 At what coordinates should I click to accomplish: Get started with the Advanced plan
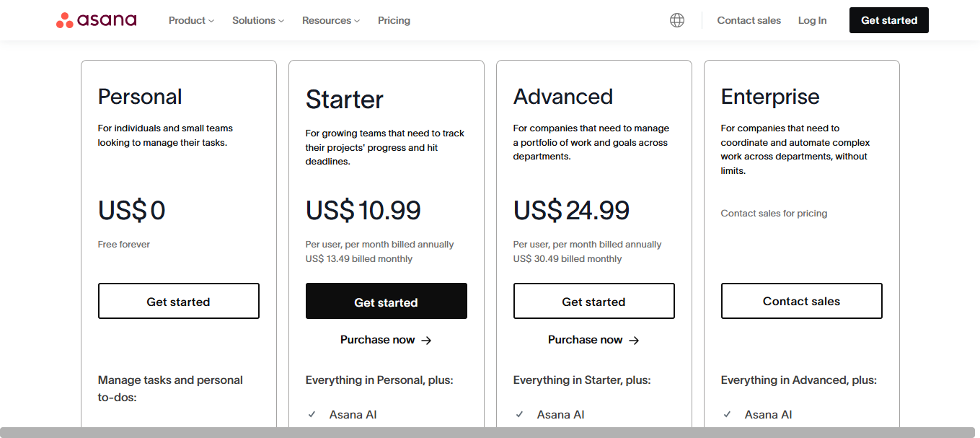[x=593, y=302]
